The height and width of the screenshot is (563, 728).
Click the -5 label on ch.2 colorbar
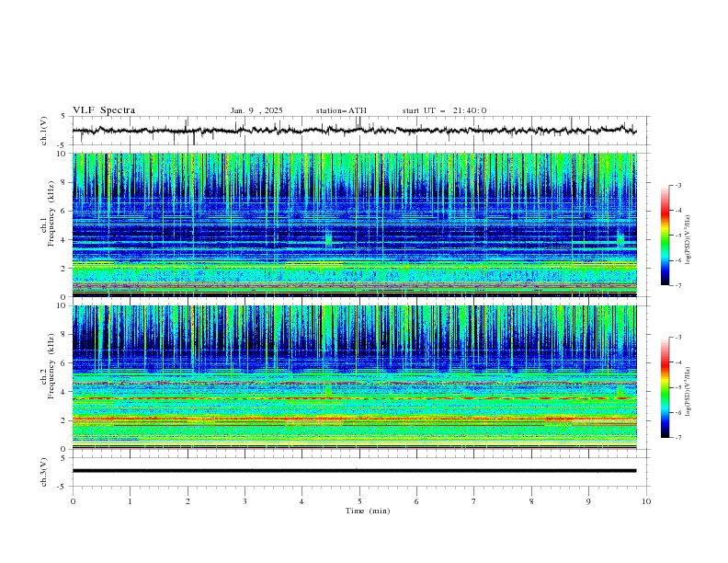(x=677, y=387)
